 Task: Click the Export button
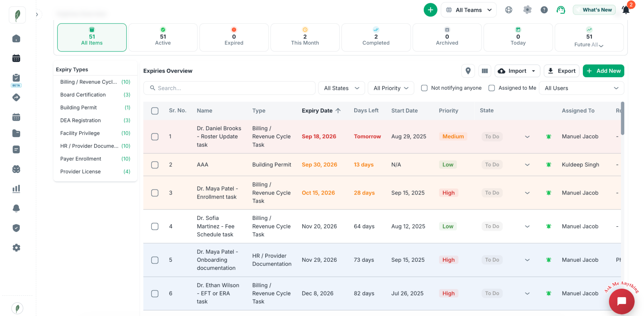tap(561, 71)
